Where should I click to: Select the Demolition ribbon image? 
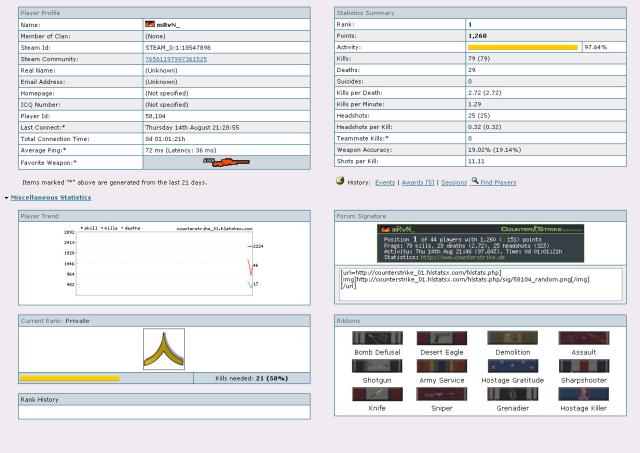(x=512, y=338)
